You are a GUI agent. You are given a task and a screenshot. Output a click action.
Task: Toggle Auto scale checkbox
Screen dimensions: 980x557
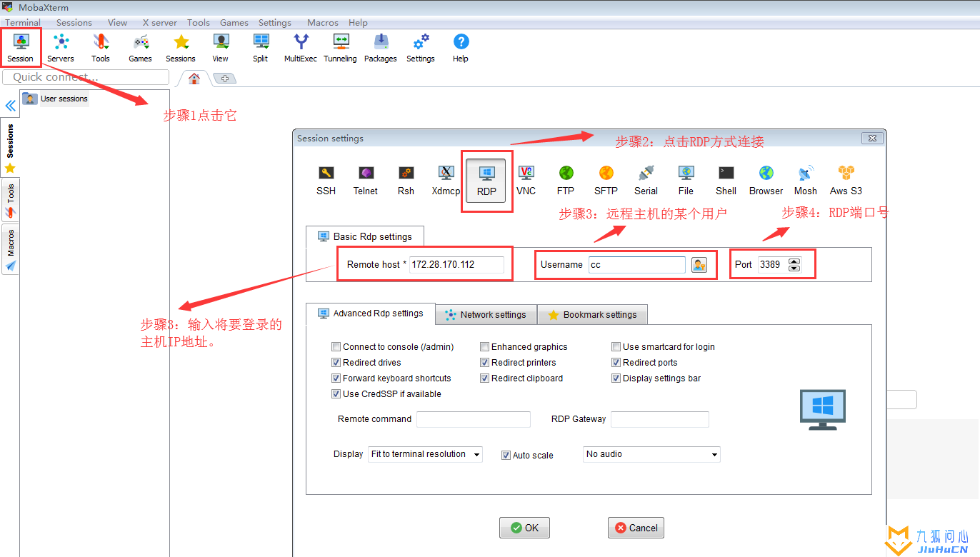[x=506, y=456]
